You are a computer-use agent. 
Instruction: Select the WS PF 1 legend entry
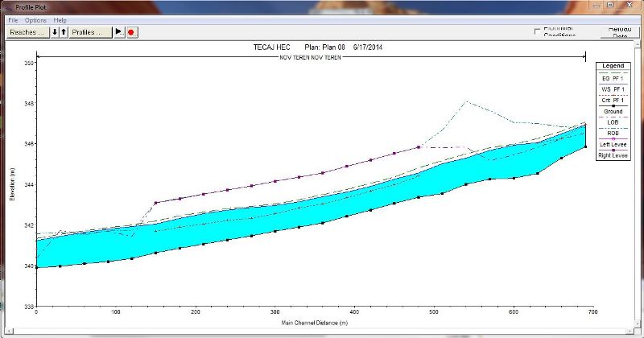click(x=613, y=88)
